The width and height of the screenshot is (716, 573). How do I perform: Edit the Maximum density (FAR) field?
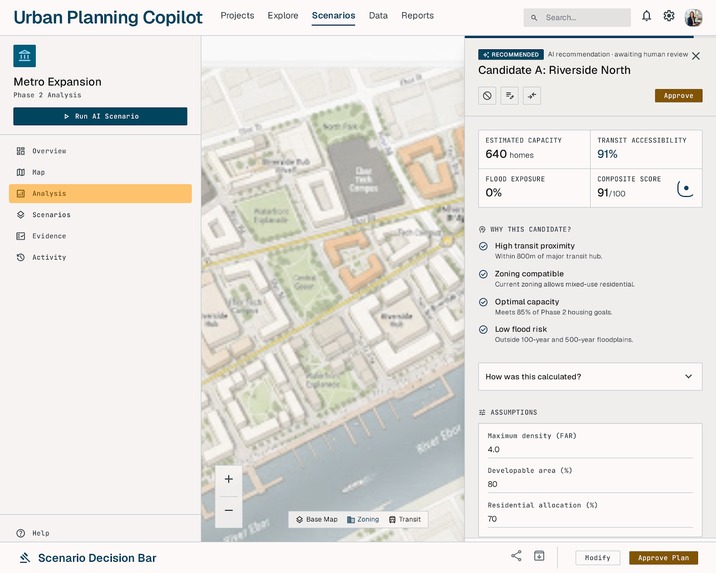(x=590, y=449)
